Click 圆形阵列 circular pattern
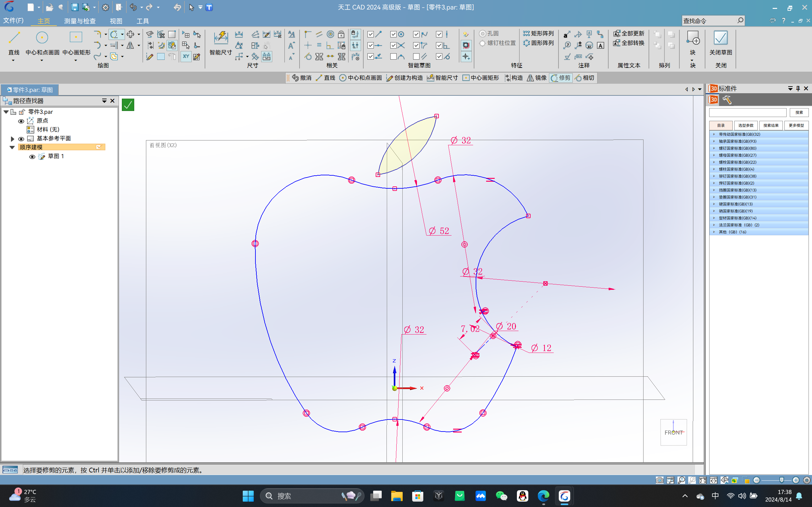The width and height of the screenshot is (812, 507). click(538, 43)
